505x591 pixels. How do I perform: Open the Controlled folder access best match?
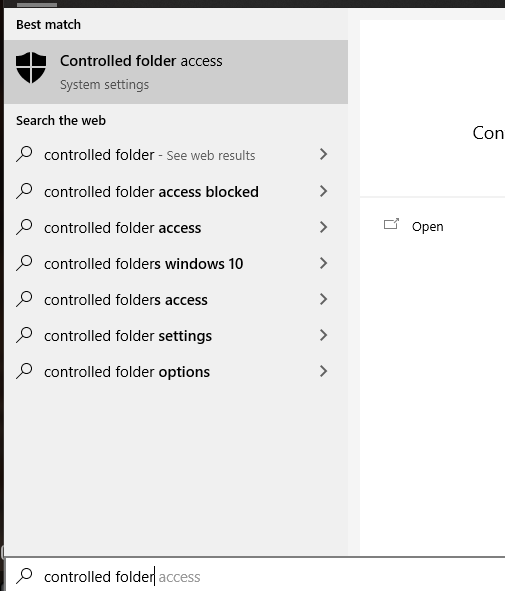tap(176, 72)
